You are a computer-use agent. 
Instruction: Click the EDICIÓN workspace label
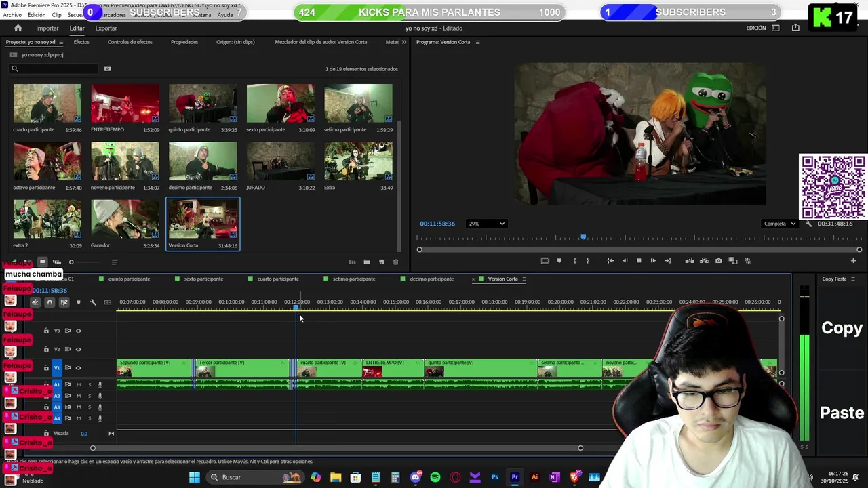point(756,28)
